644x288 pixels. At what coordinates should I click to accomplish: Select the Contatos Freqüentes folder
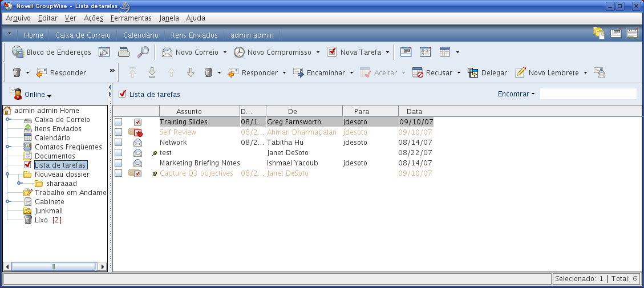pos(68,147)
